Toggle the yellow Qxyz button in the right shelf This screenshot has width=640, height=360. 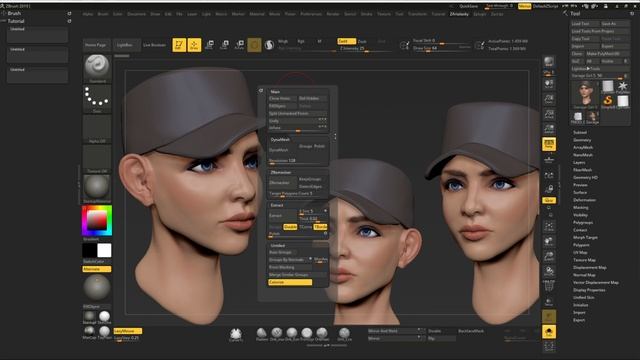(x=549, y=200)
